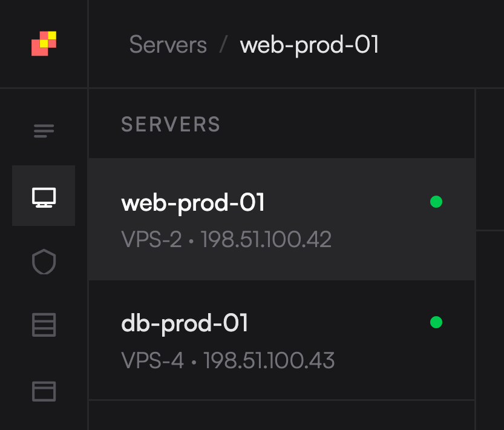
Task: Click the detail panel right of web-prod-01
Action: (x=490, y=160)
